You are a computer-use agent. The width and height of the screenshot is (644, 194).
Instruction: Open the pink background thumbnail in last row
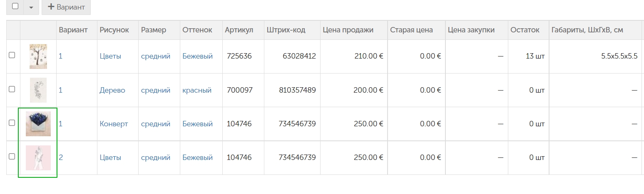38,158
